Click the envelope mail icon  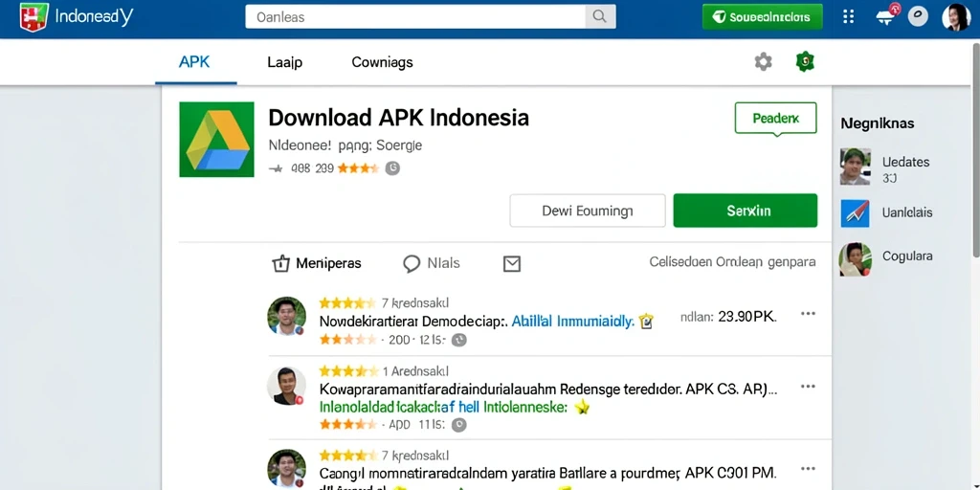click(x=512, y=264)
